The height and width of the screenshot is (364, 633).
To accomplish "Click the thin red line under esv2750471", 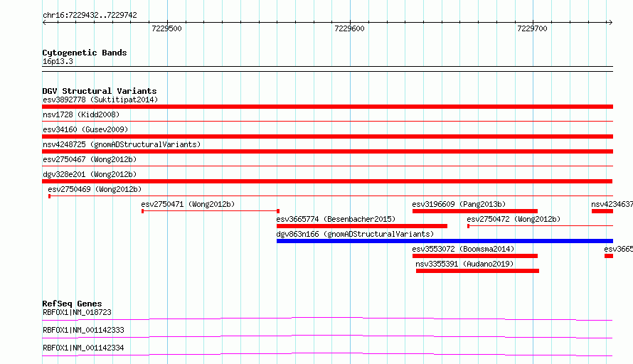I will coord(211,211).
